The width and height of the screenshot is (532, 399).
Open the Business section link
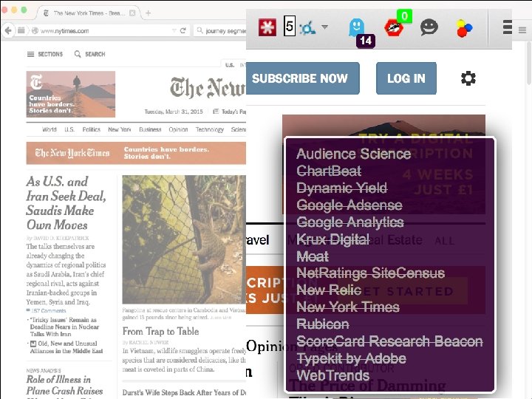[x=150, y=129]
